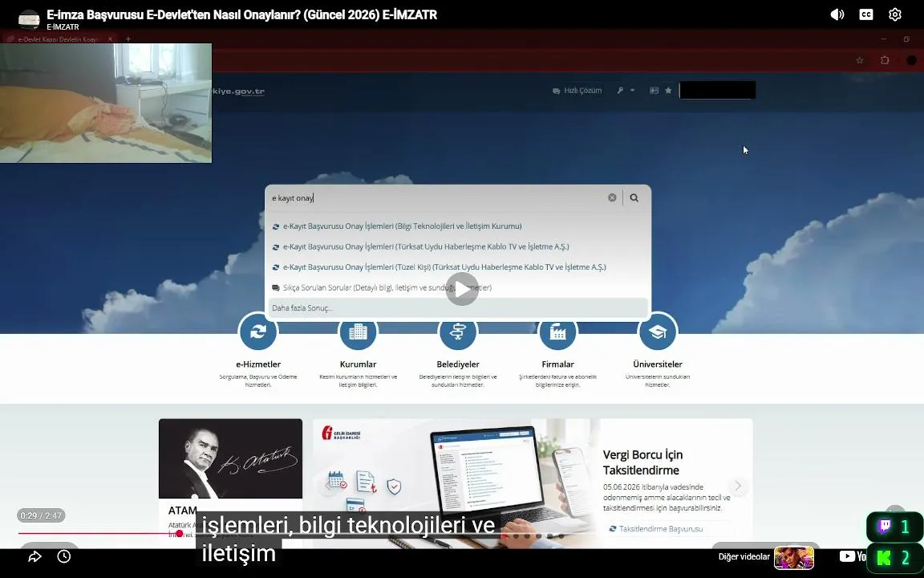Open the e-Hizmetler circular icon
Image resolution: width=924 pixels, height=578 pixels.
click(258, 332)
